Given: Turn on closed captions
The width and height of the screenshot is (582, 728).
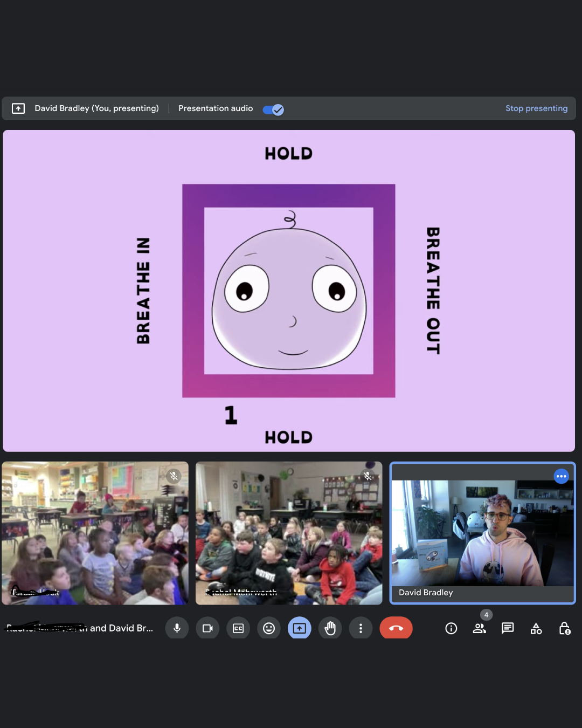Looking at the screenshot, I should tap(238, 628).
